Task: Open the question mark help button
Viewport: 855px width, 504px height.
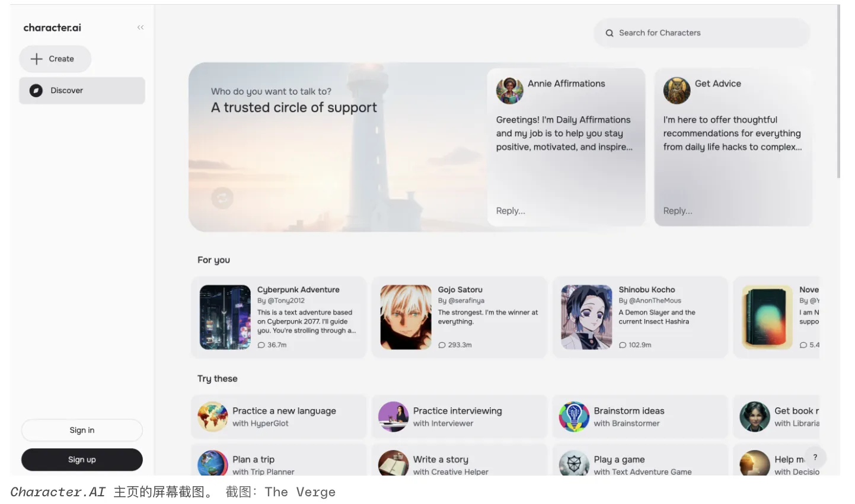Action: 815,457
